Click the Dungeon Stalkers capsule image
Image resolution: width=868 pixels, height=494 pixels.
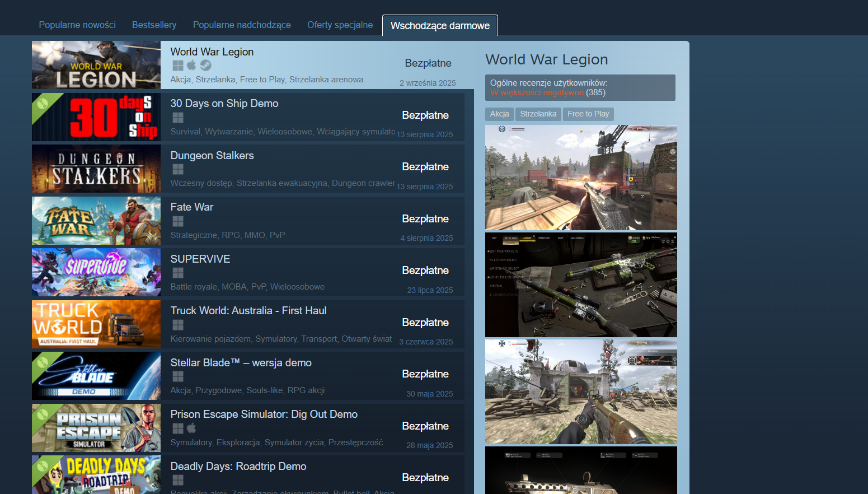[x=96, y=169]
